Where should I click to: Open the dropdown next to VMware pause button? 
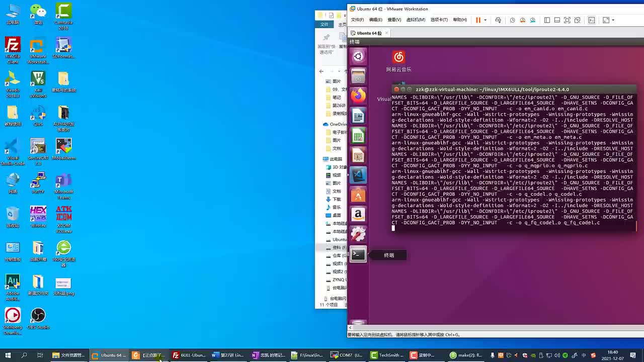485,20
